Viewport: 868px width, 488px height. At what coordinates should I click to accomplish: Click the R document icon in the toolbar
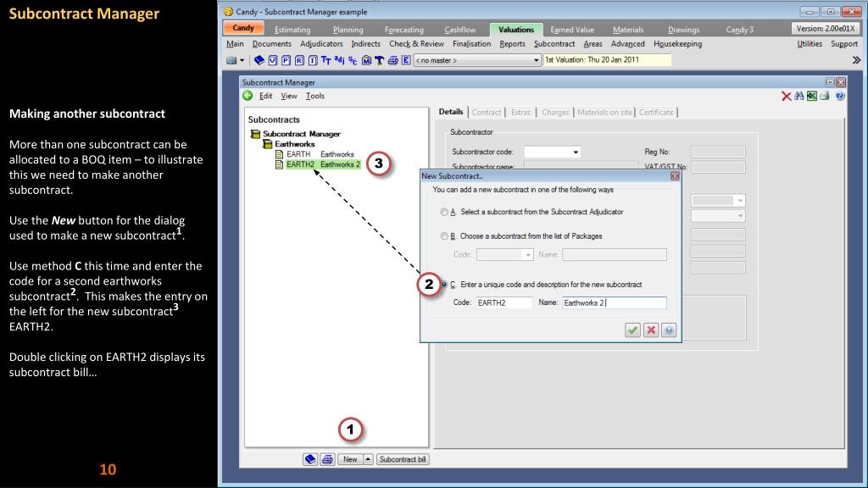pyautogui.click(x=299, y=60)
